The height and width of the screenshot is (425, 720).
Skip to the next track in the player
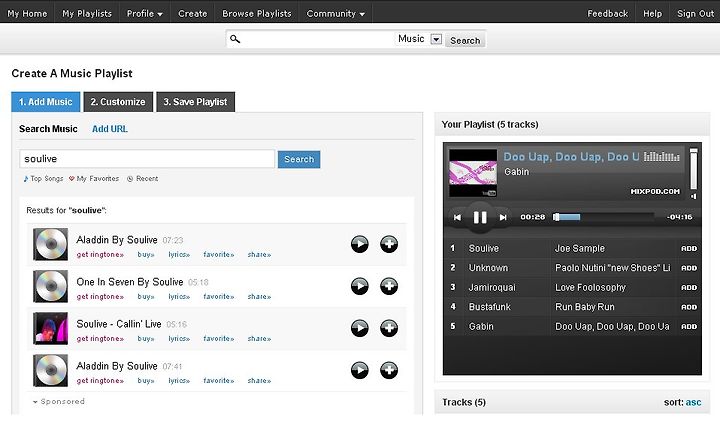click(x=503, y=218)
